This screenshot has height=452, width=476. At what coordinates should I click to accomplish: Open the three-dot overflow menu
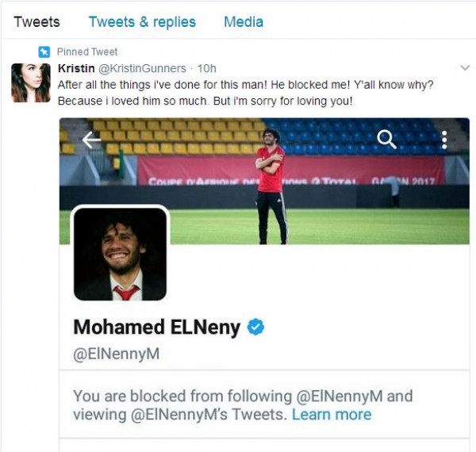click(x=444, y=140)
